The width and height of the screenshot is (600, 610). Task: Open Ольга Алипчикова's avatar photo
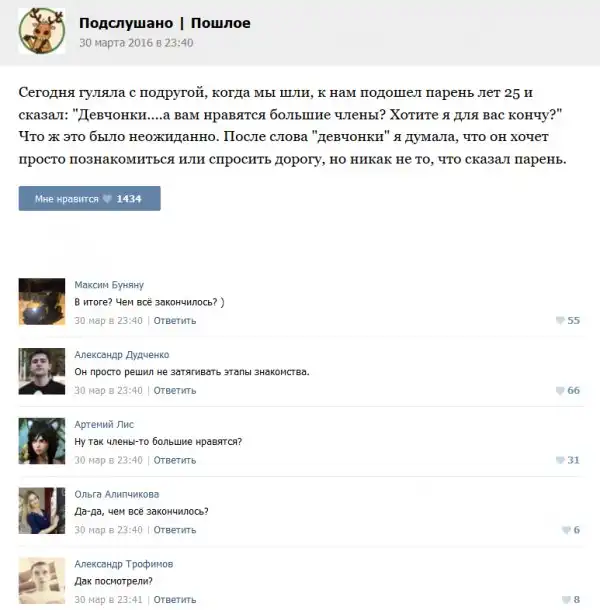pyautogui.click(x=42, y=510)
